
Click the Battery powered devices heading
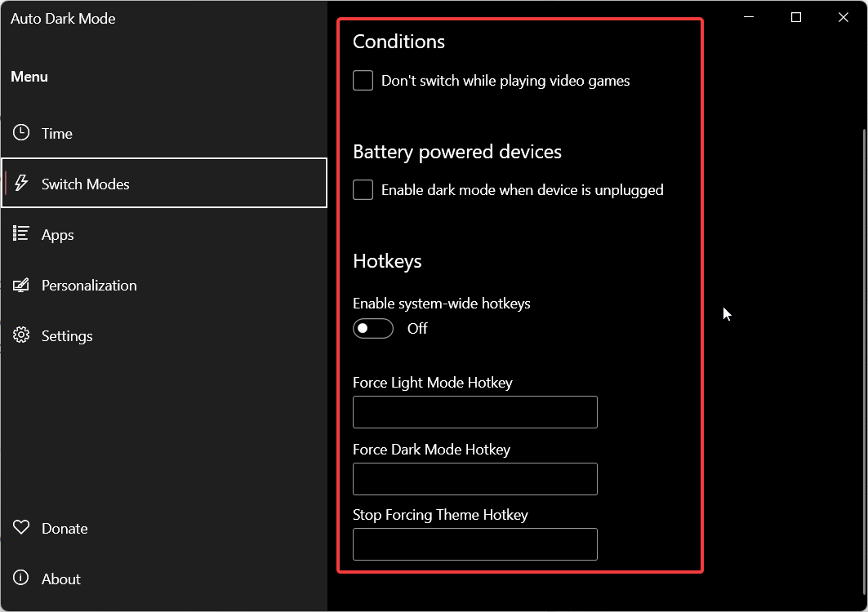tap(457, 152)
